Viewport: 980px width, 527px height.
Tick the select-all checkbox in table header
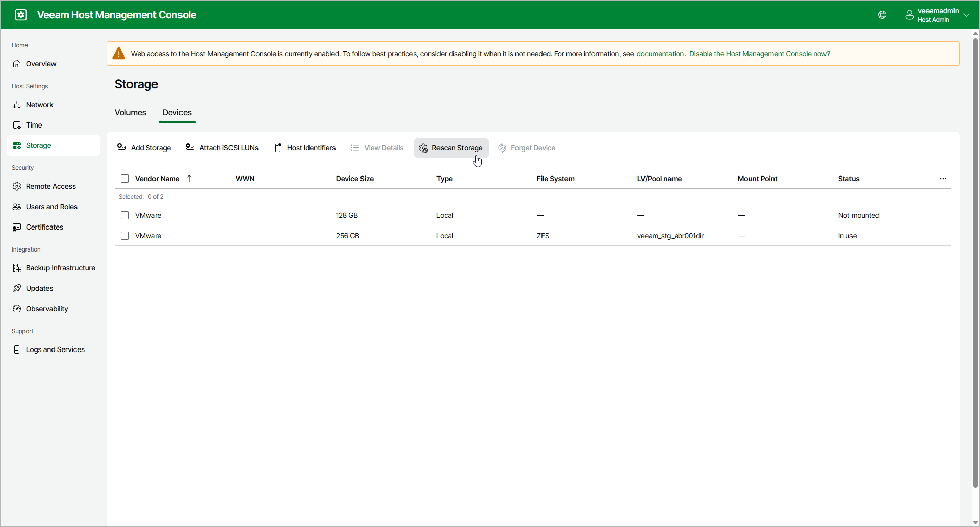[x=125, y=179]
